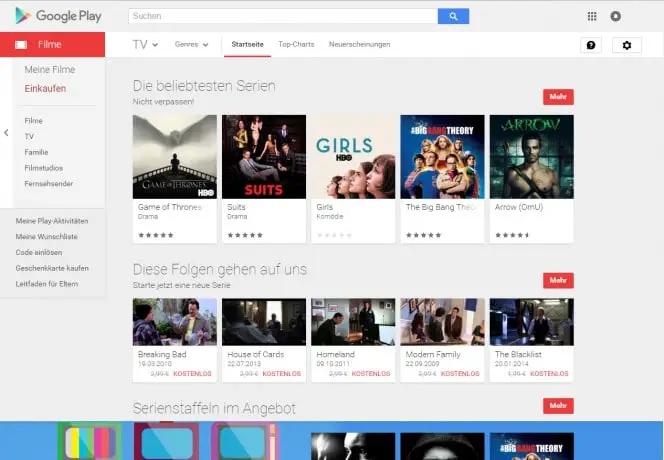Click Code einlösen link
The height and width of the screenshot is (460, 664).
pos(39,252)
